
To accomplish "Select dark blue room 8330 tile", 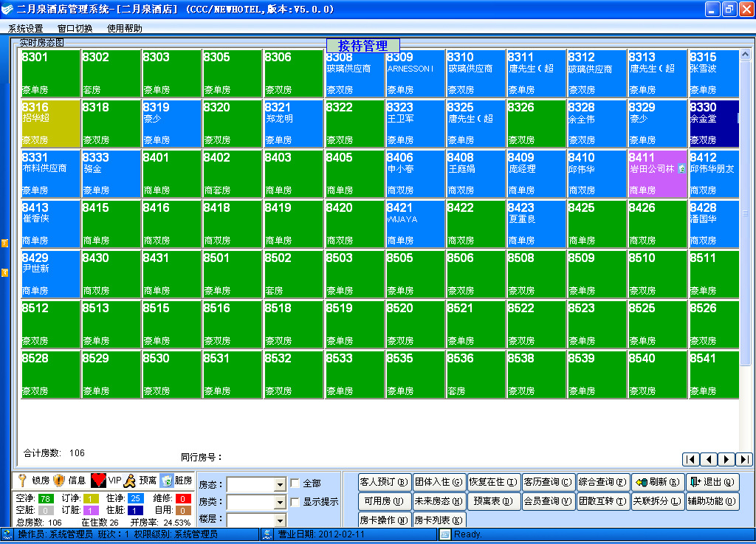I will click(714, 123).
